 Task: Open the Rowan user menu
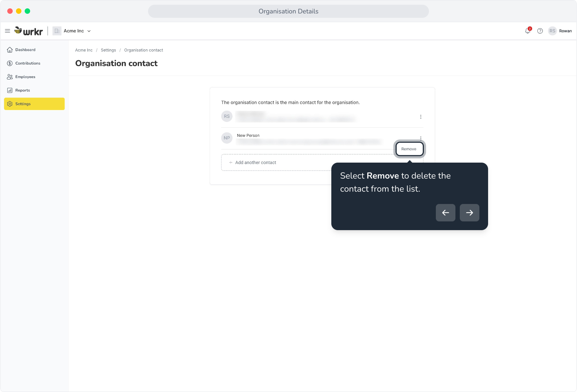(565, 31)
